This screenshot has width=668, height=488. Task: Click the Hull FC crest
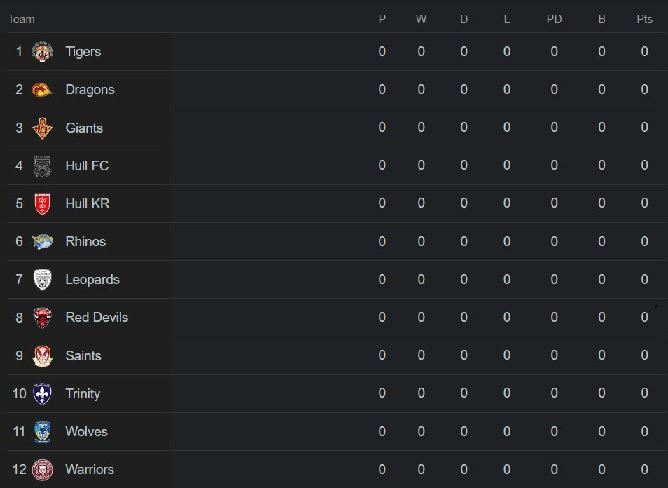coord(43,166)
